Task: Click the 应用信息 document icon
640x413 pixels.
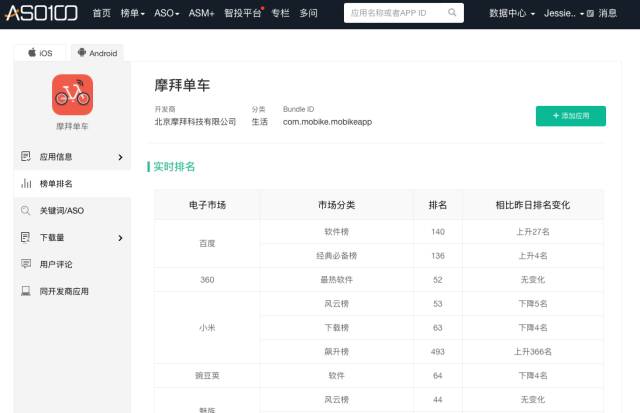Action: click(x=26, y=156)
